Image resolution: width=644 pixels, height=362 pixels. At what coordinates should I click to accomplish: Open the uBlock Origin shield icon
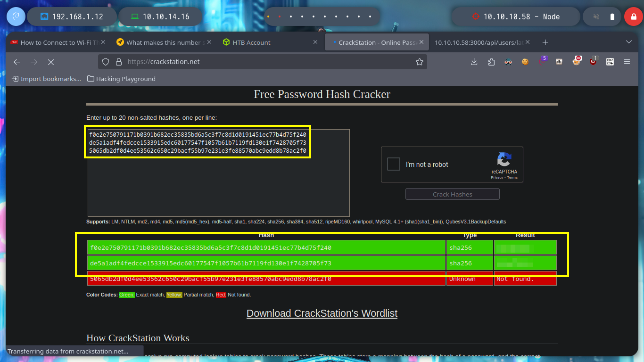(x=593, y=61)
